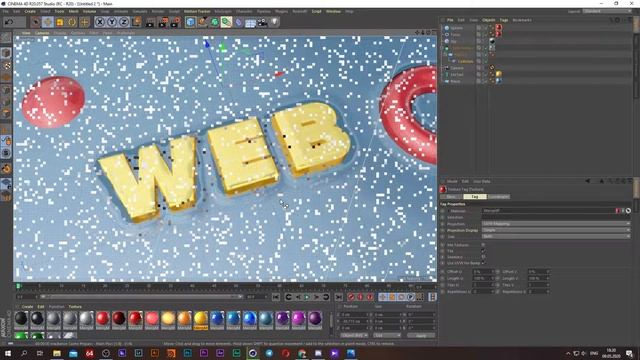The width and height of the screenshot is (640, 360).
Task: Activate the Scale tool
Action: point(60,22)
